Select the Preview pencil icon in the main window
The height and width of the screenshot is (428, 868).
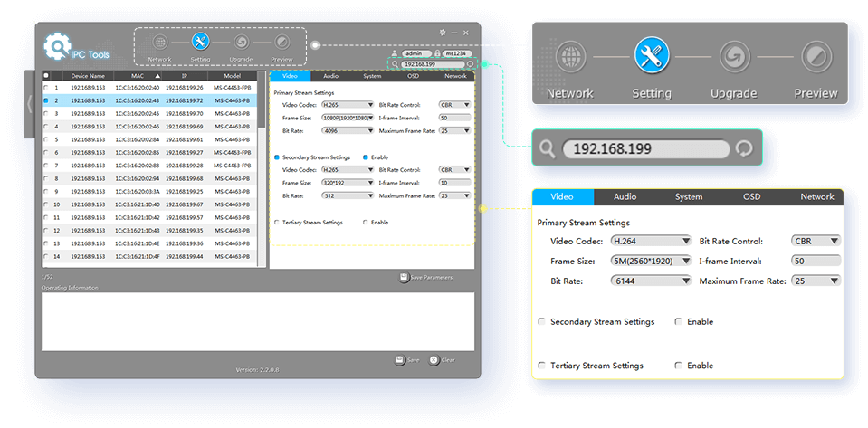click(282, 43)
